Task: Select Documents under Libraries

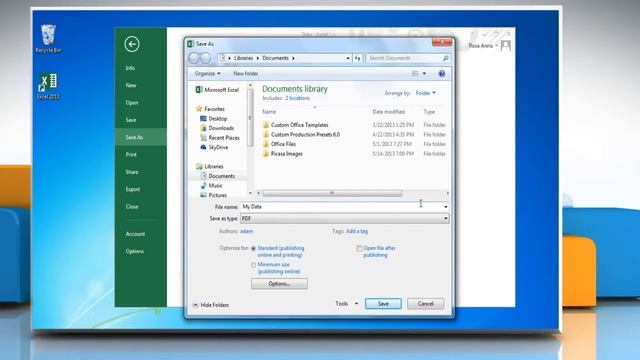Action: [218, 176]
